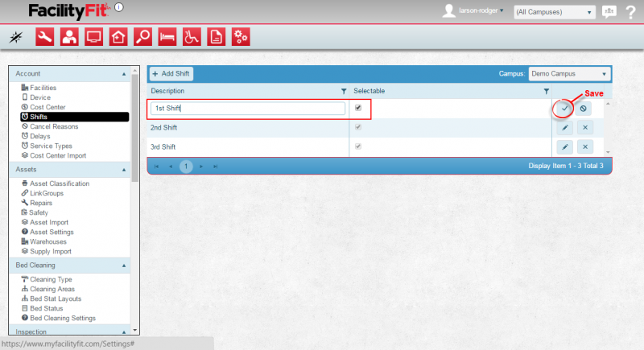This screenshot has width=644, height=350.
Task: Open LinkGroups settings
Action: coord(43,193)
